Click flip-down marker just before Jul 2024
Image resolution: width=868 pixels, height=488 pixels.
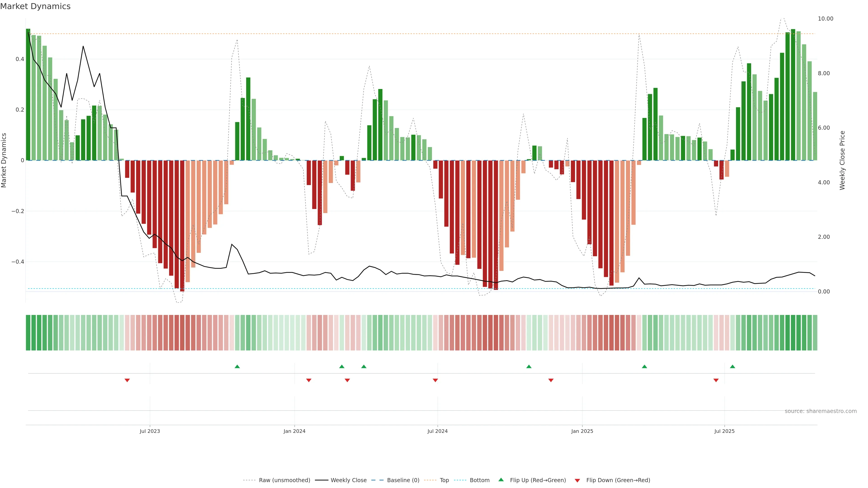click(x=435, y=380)
